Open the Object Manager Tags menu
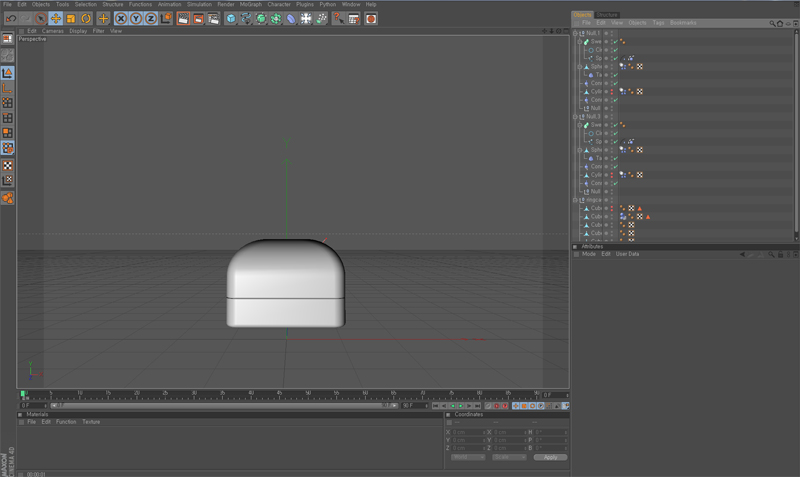 (x=658, y=23)
